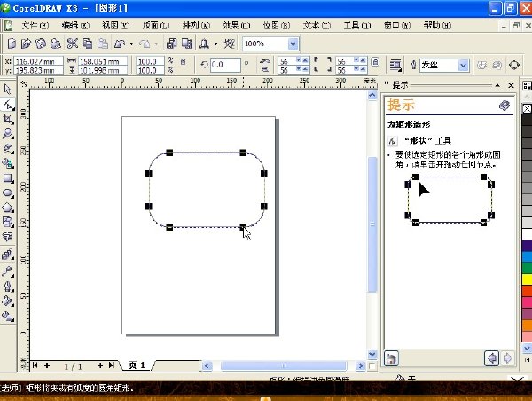The height and width of the screenshot is (401, 532).
Task: Click the Hints forward arrow button
Action: tap(507, 358)
